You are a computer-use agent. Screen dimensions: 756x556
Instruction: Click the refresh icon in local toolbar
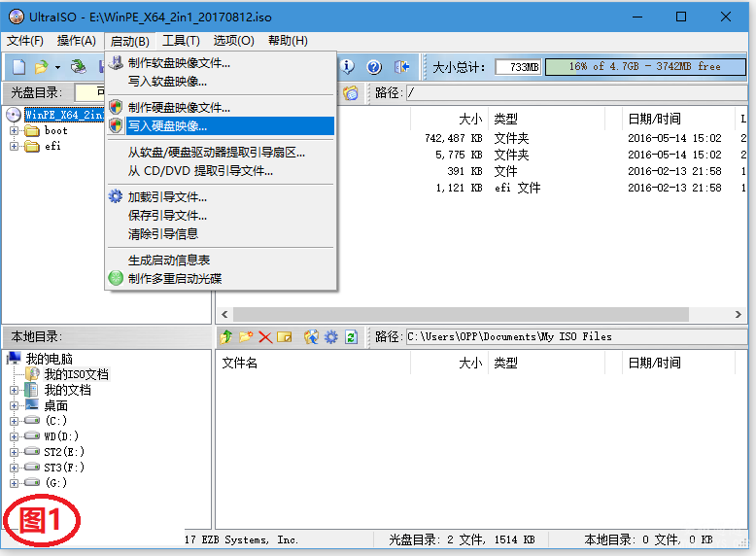click(x=351, y=336)
